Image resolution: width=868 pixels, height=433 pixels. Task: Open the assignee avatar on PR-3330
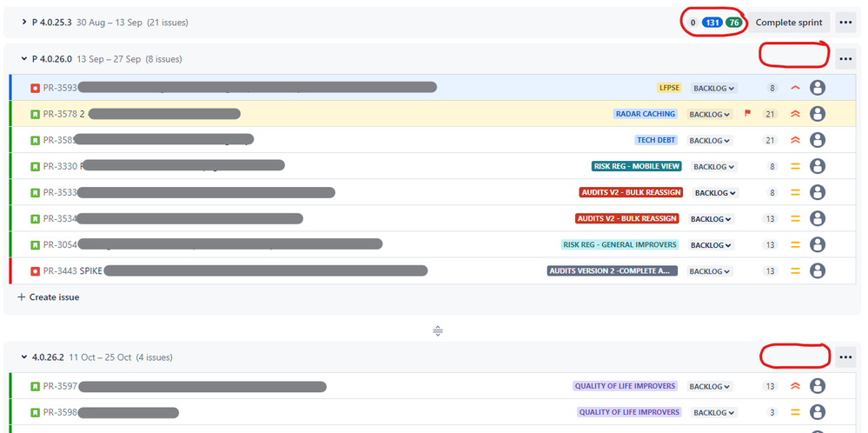pos(818,166)
